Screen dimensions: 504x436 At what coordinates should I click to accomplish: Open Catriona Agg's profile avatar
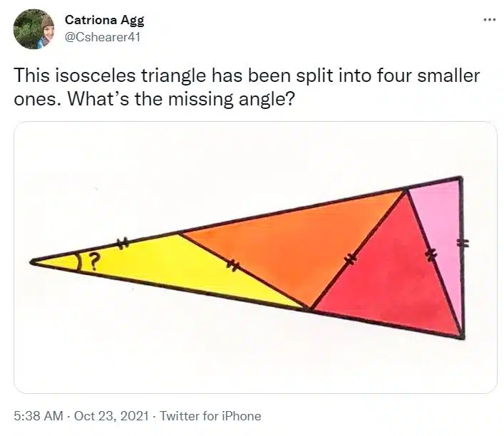(x=34, y=29)
